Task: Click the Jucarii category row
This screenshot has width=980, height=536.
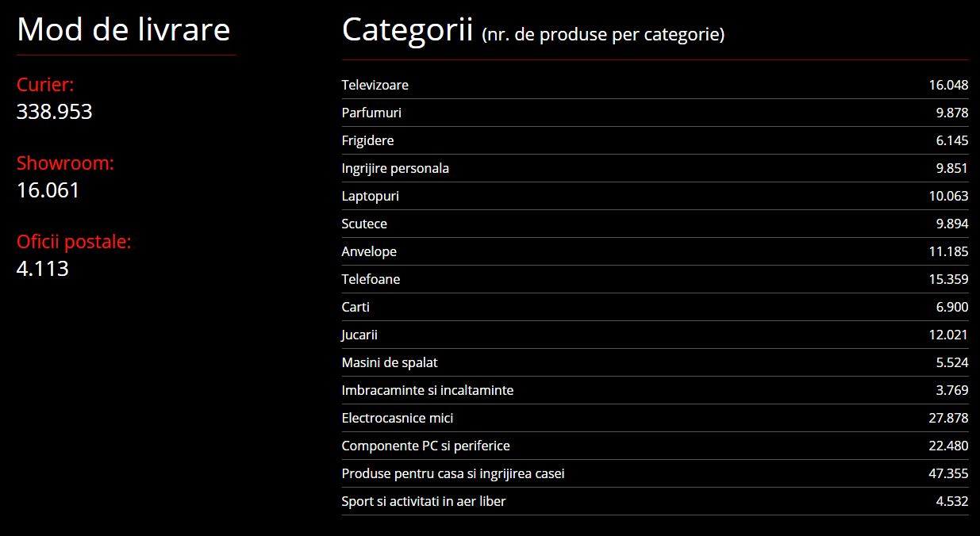Action: (x=655, y=335)
